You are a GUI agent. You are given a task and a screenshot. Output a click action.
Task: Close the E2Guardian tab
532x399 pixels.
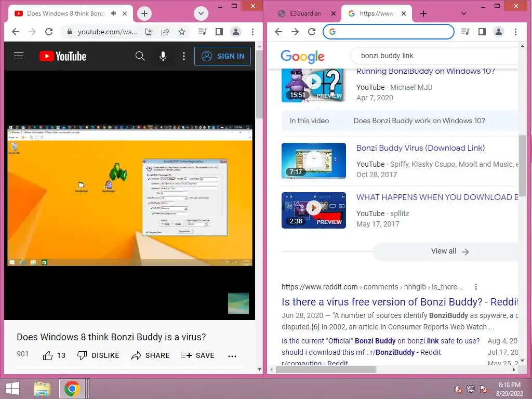coord(333,14)
